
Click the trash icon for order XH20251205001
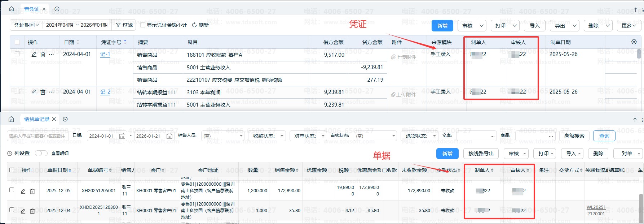(32, 191)
